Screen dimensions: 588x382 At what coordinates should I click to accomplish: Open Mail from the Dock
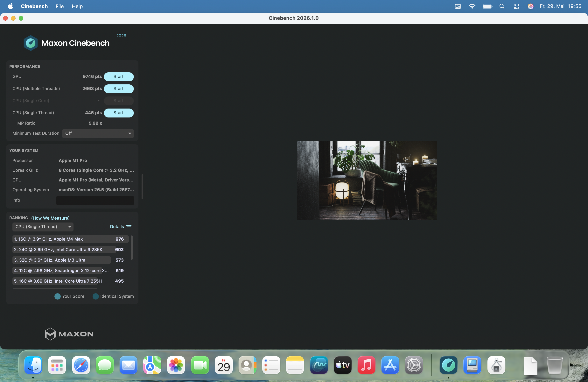point(129,365)
